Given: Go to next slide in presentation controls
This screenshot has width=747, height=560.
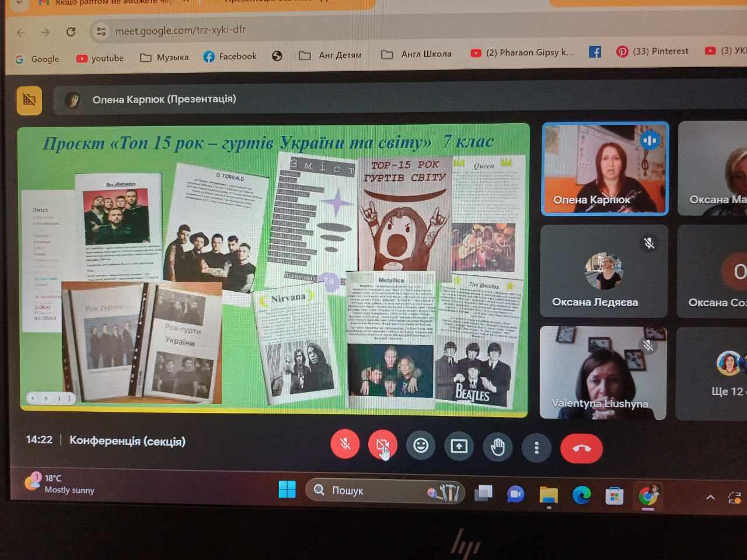Looking at the screenshot, I should (x=59, y=398).
